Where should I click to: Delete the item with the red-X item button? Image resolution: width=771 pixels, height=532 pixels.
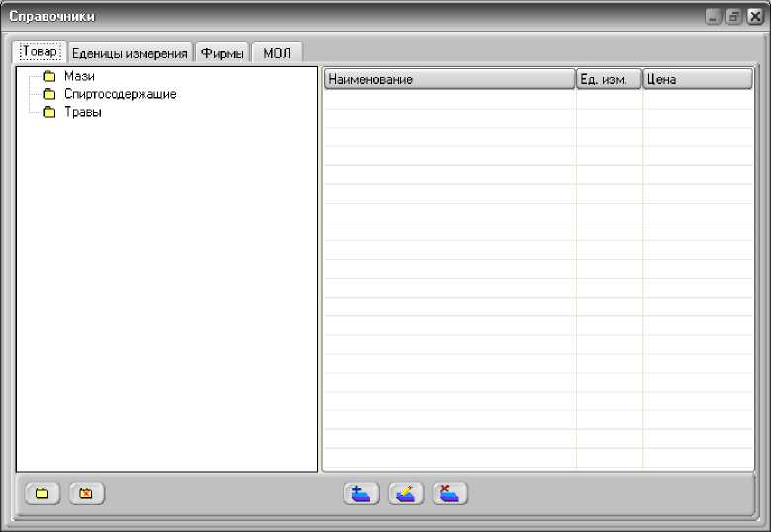tap(450, 493)
